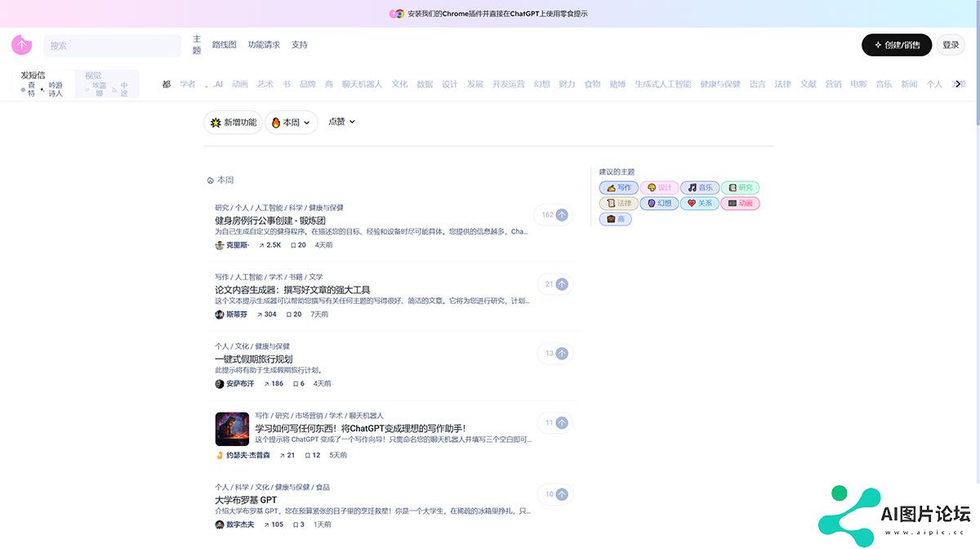Expand the 点赞 sort dropdown
980x549 pixels.
(x=341, y=122)
